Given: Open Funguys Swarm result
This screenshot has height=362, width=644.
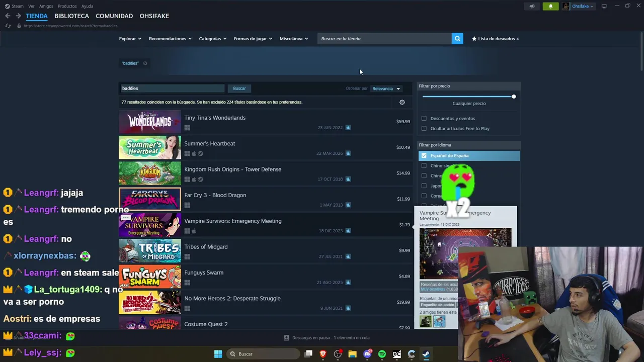Looking at the screenshot, I should point(265,277).
